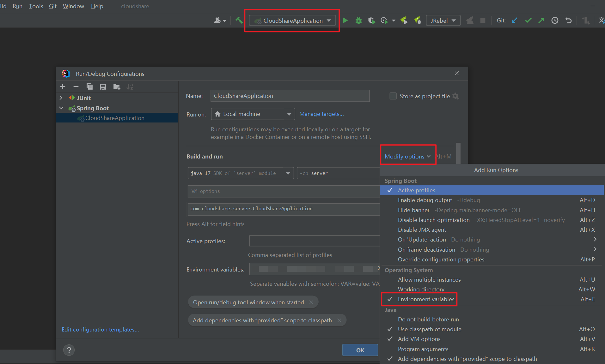Click the OK button
This screenshot has height=364, width=605.
(x=360, y=350)
